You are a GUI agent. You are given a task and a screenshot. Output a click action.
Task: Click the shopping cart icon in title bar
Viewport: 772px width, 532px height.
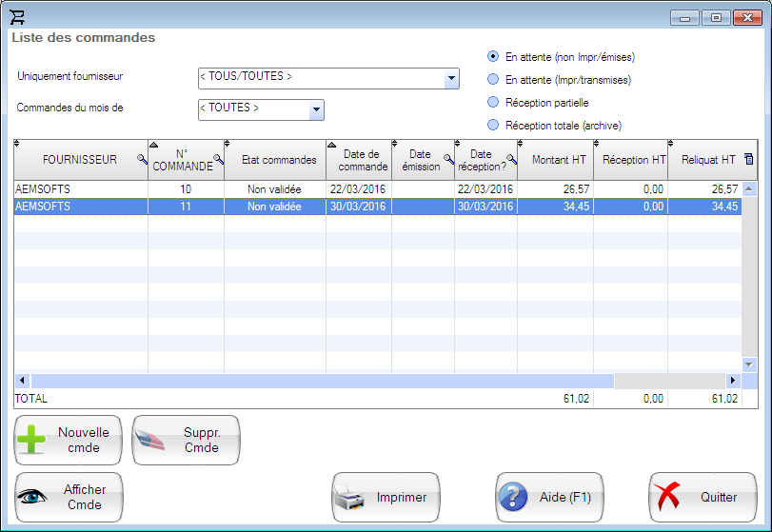[17, 17]
